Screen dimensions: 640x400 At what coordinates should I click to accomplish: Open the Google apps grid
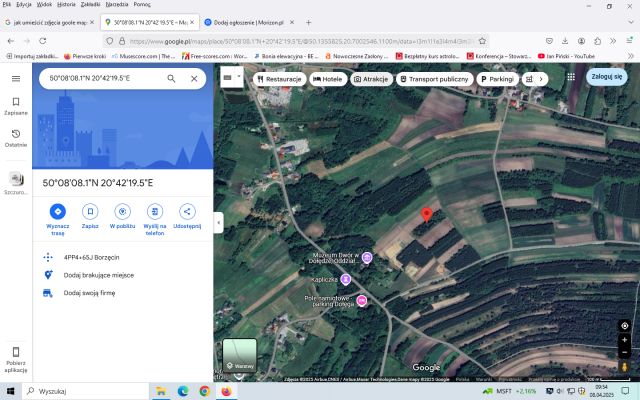(571, 77)
